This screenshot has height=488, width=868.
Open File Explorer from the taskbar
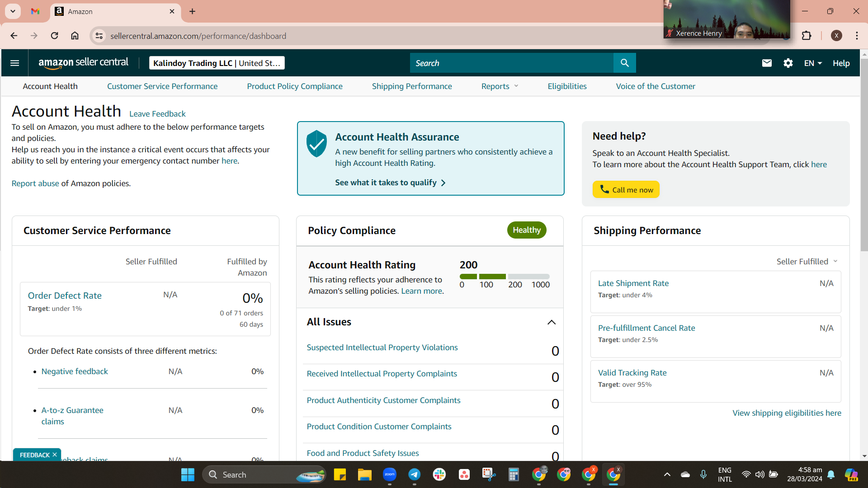click(x=365, y=474)
